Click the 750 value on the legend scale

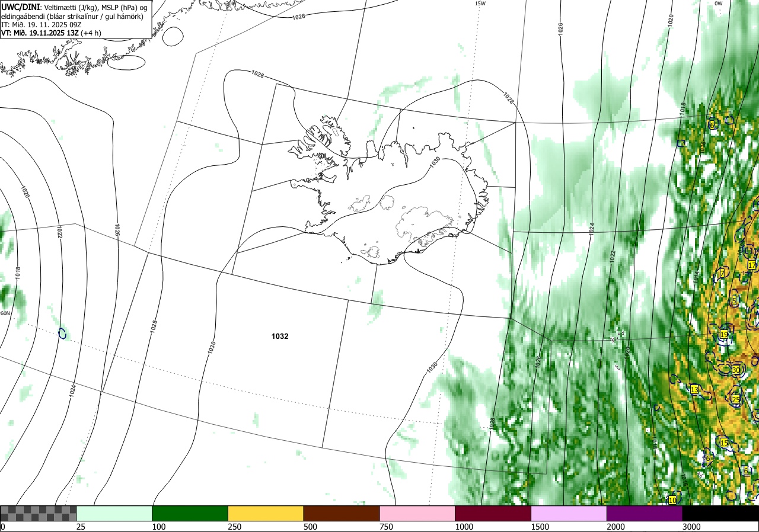[x=386, y=527]
